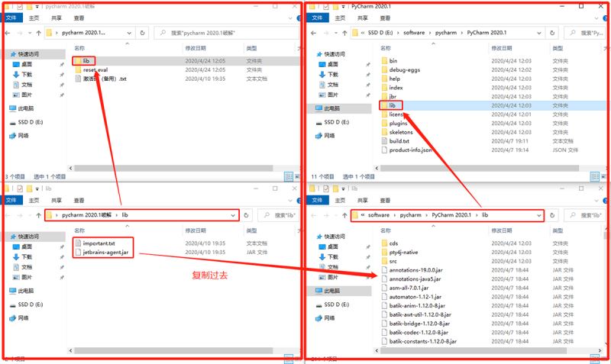Click search box in pycharm 2020.1破解 window

tap(226, 33)
